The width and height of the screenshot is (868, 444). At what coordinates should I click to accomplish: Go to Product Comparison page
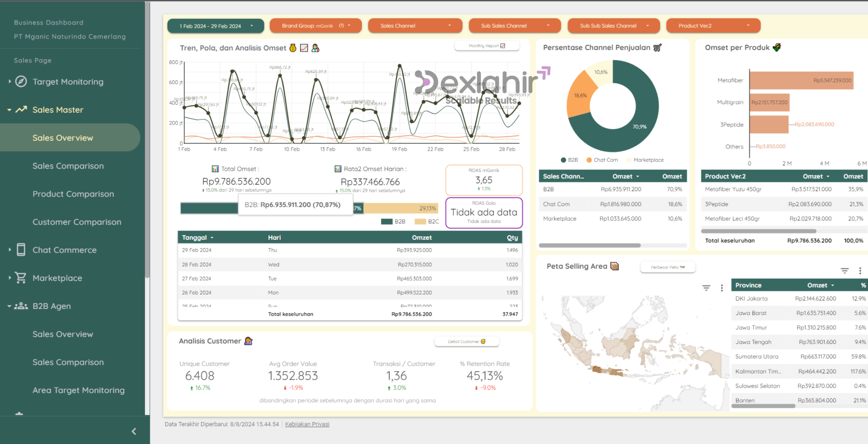[73, 194]
